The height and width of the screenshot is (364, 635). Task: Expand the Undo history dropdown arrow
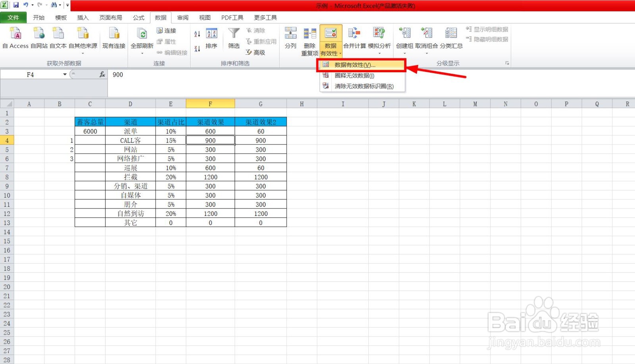tap(33, 5)
